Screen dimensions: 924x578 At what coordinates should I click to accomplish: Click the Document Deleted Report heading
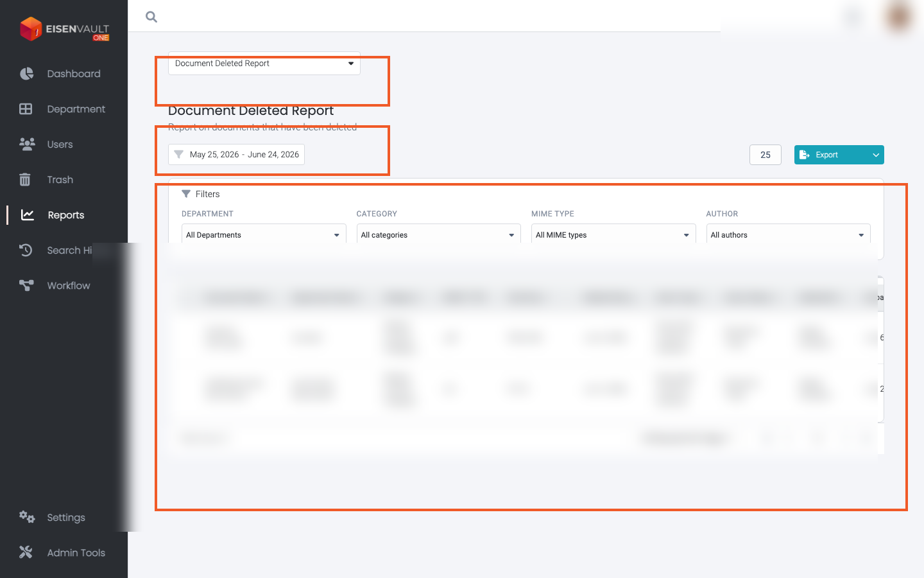tap(251, 111)
